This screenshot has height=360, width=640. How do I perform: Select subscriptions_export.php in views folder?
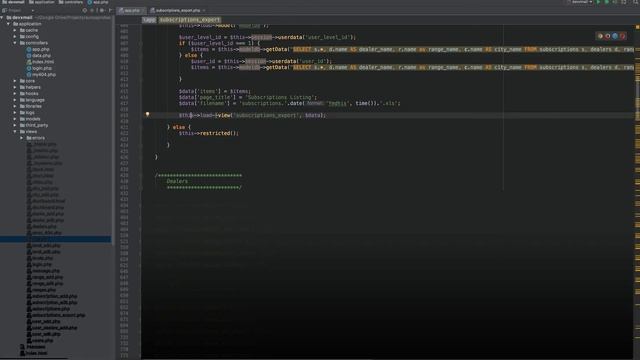tap(58, 315)
